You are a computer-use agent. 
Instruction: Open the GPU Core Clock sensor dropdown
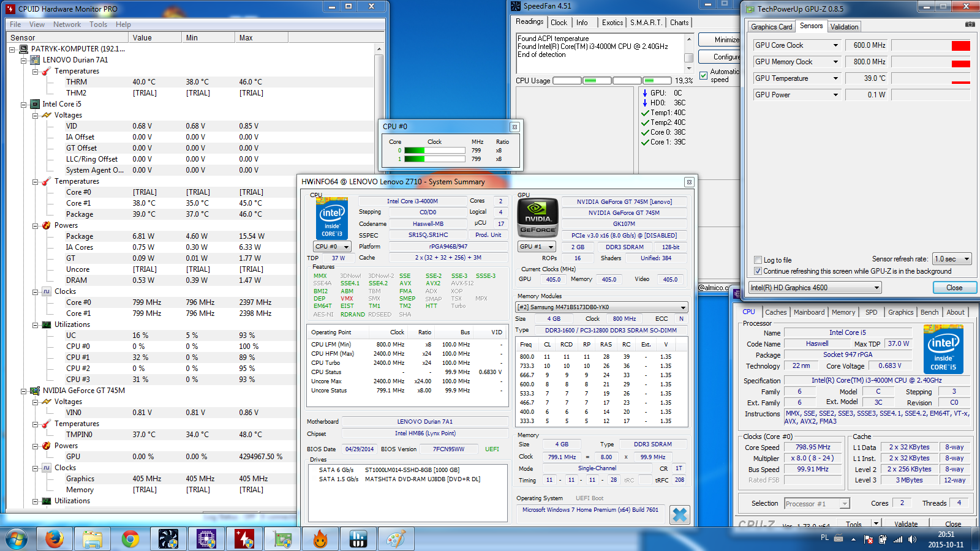836,45
